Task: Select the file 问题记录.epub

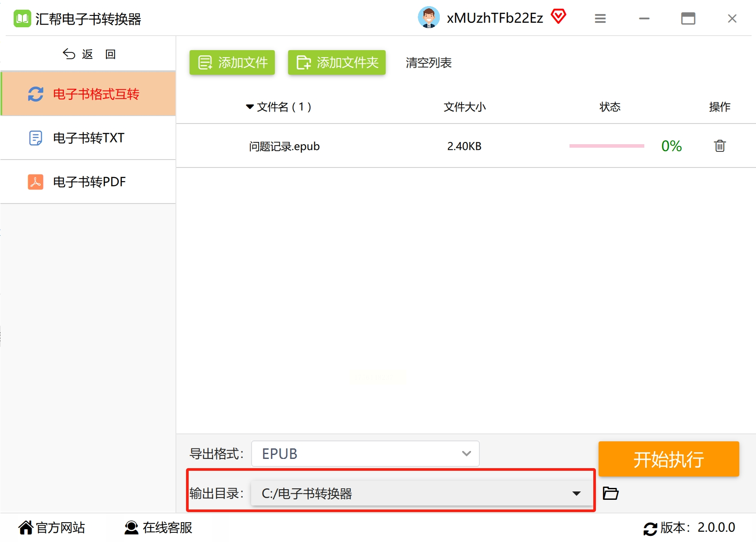Action: (284, 146)
